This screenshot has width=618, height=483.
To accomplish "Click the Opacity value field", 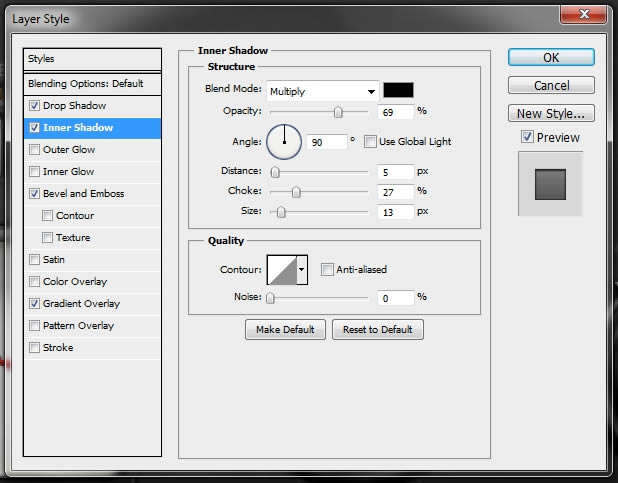I will point(396,112).
